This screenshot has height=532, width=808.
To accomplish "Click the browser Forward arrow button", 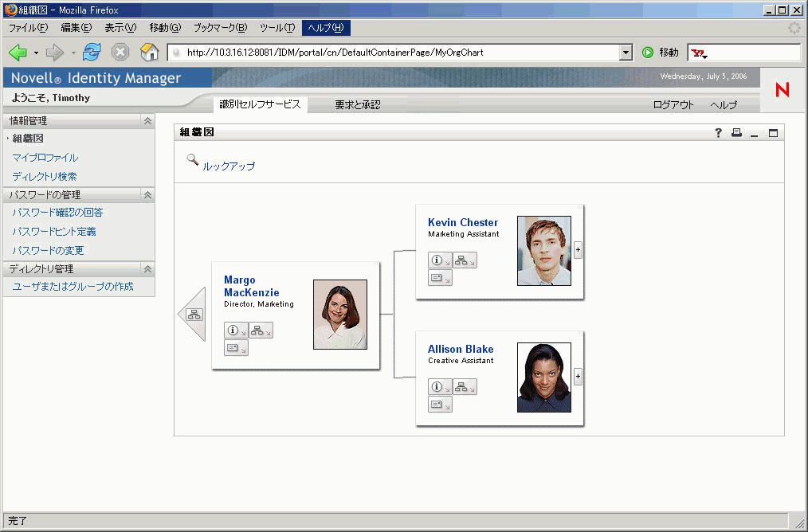I will [55, 52].
